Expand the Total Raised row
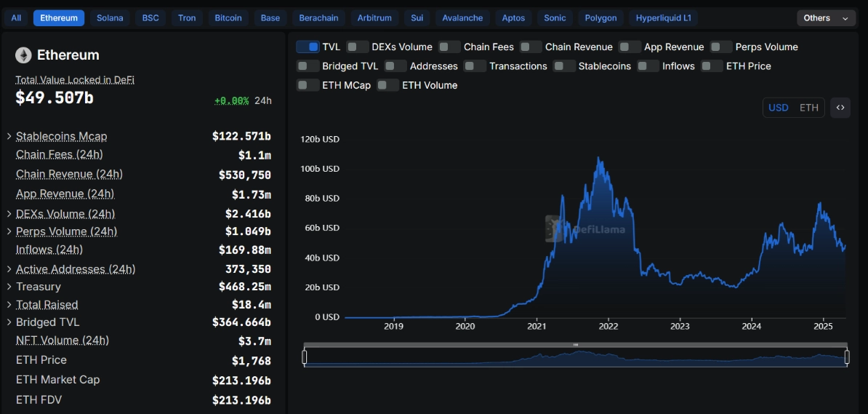This screenshot has width=868, height=414. click(9, 305)
